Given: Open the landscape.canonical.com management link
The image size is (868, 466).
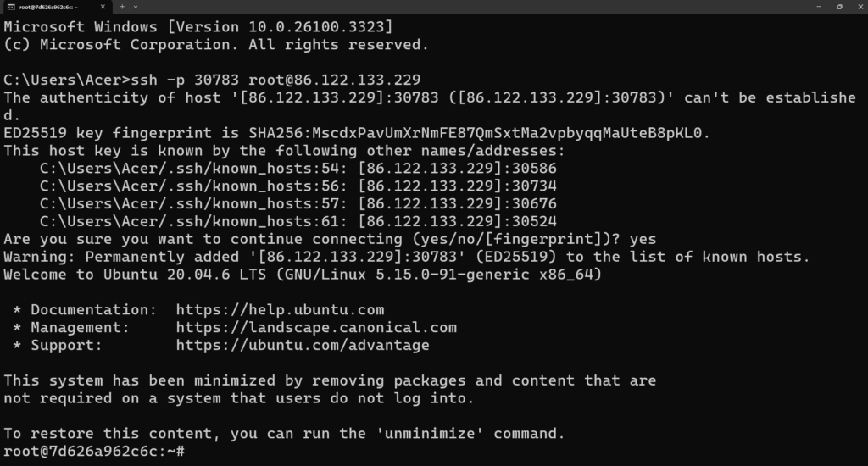Looking at the screenshot, I should 316,327.
